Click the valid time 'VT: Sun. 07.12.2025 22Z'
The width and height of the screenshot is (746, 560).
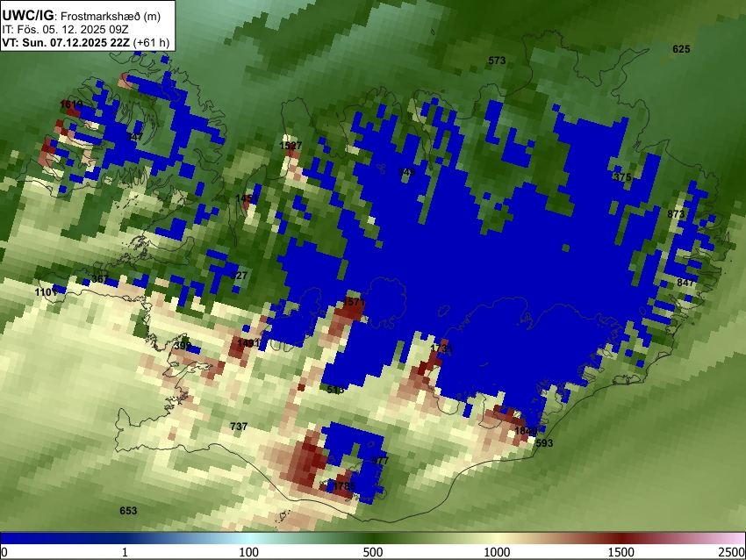coord(66,42)
